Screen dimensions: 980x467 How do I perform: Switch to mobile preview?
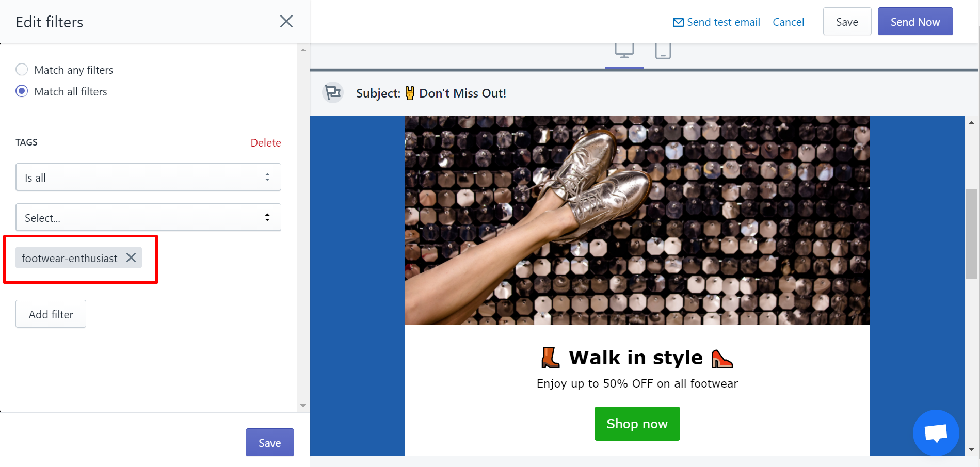click(663, 51)
